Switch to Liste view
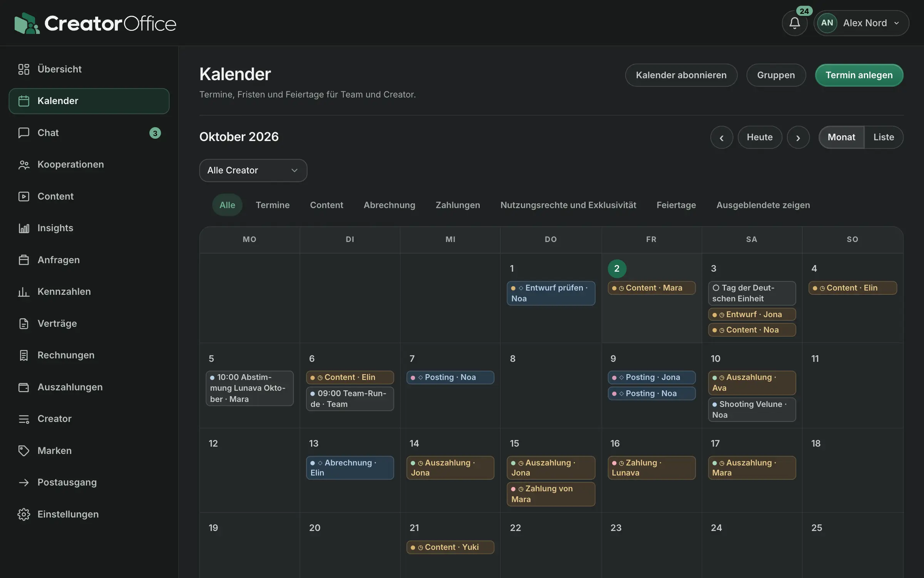The width and height of the screenshot is (924, 578). tap(884, 137)
